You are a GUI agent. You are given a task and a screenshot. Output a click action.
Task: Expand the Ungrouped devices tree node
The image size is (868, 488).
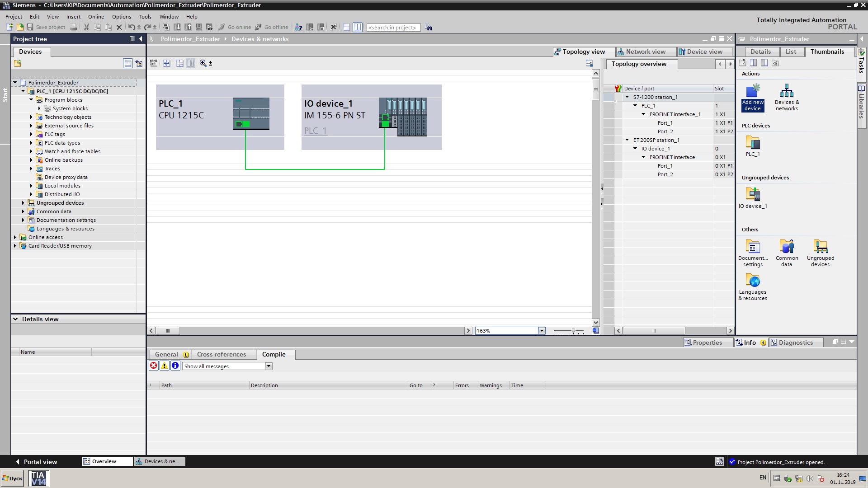[x=23, y=203]
